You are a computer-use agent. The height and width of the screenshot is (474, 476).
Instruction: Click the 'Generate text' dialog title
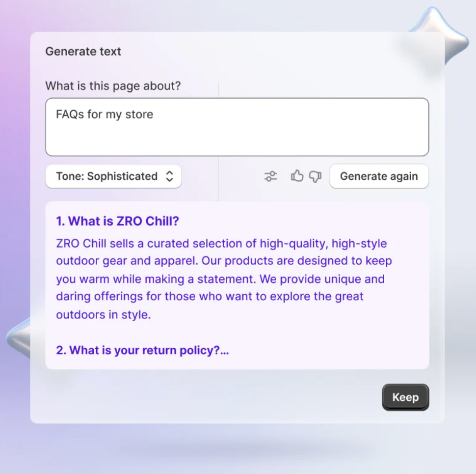click(83, 52)
